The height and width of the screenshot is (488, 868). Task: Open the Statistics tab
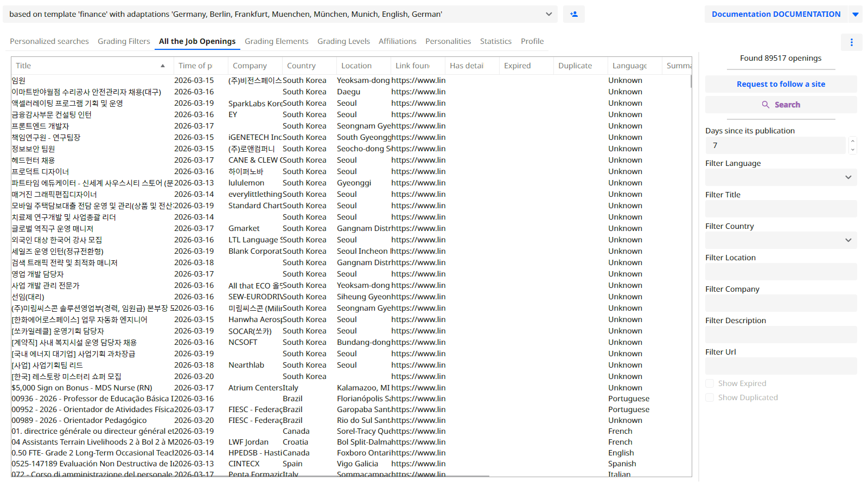click(495, 41)
